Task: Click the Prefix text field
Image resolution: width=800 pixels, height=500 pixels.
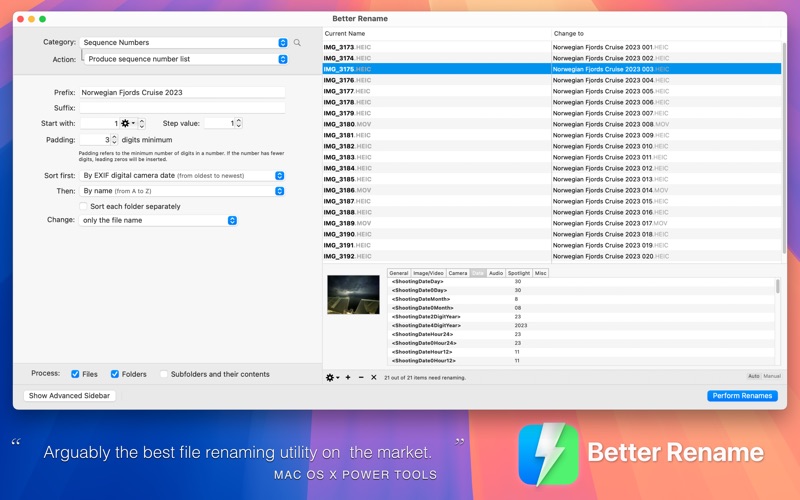Action: click(182, 92)
